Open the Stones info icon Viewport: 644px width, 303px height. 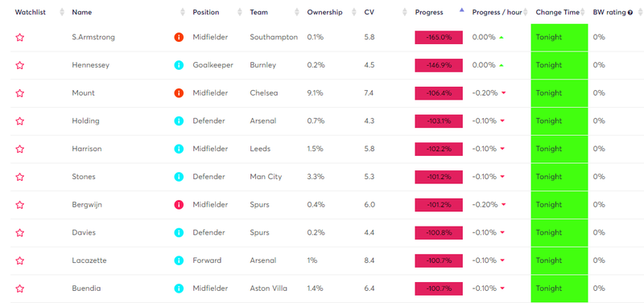point(179,177)
